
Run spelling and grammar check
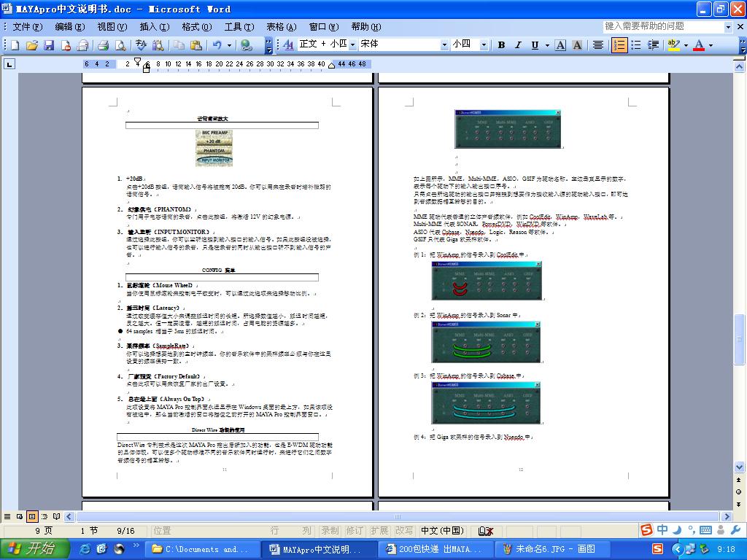[141, 45]
